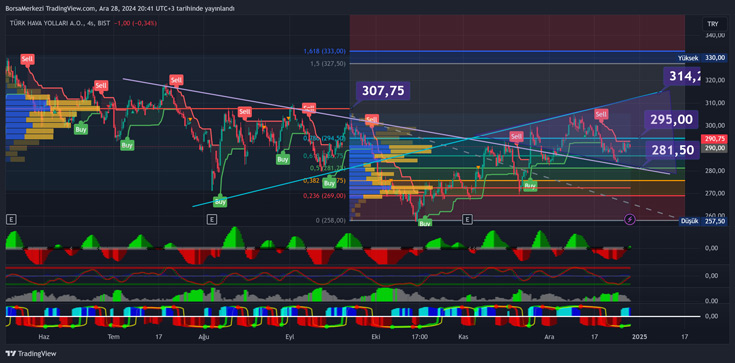This screenshot has height=363, width=735.
Task: Click the Eki label on time axis
Action: (375, 336)
